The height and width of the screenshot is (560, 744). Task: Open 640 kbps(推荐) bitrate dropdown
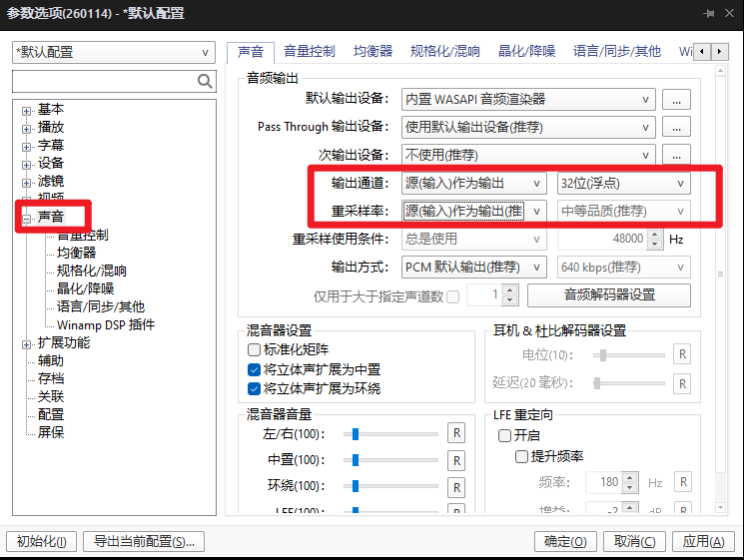click(624, 268)
